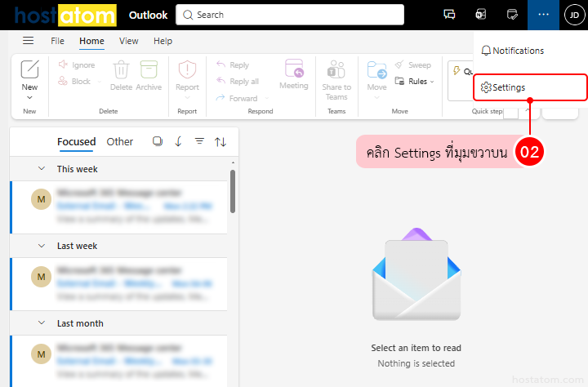Viewport: 588px width, 387px height.
Task: Switch to the Focused inbox tab
Action: pos(77,142)
